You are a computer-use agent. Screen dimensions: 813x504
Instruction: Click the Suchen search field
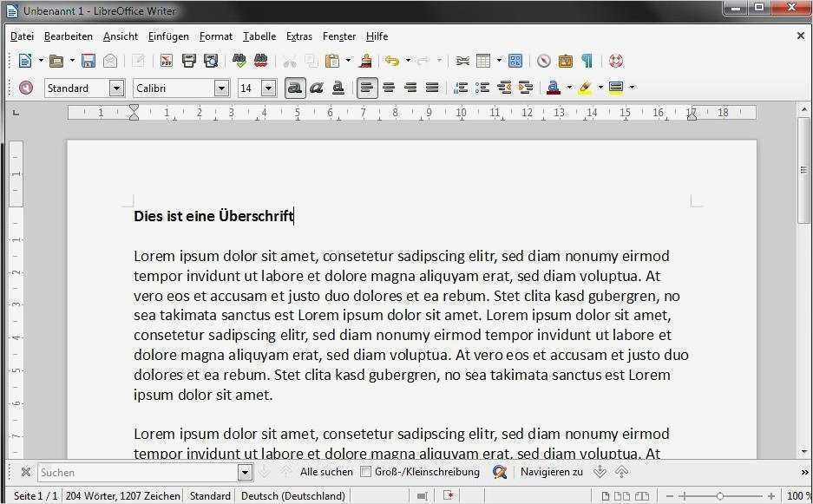coord(138,473)
